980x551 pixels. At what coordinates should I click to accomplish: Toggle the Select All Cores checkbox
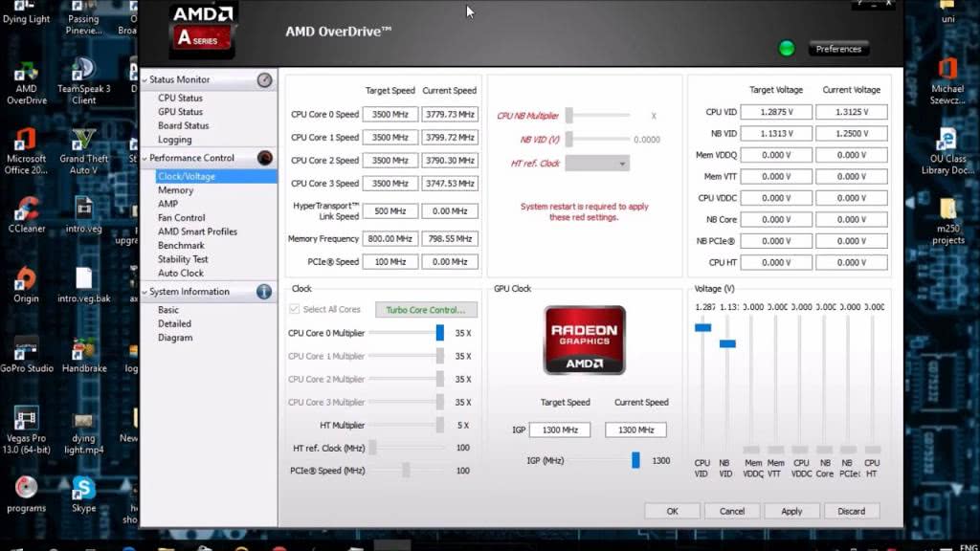295,310
